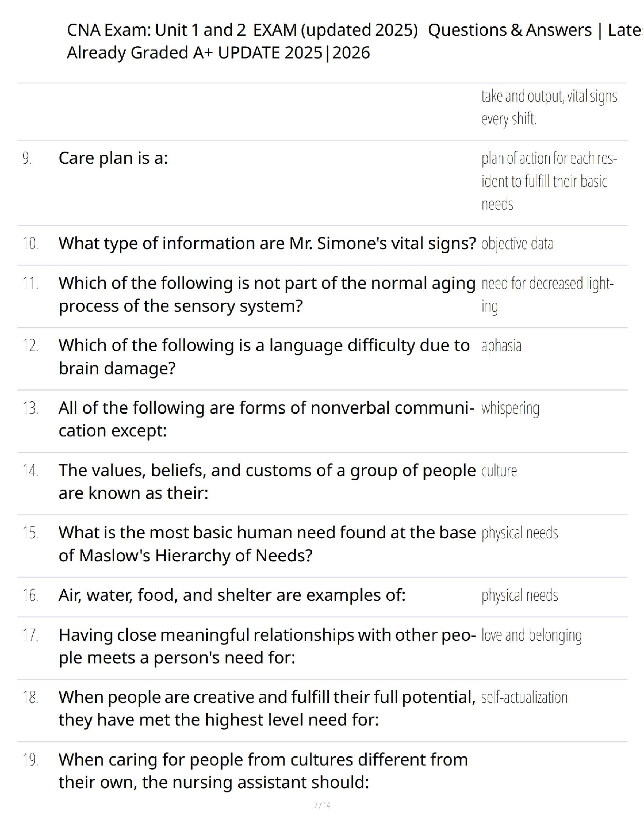Click question about Mr. Simone's vital signs
The height and width of the screenshot is (834, 644).
pyautogui.click(x=267, y=244)
